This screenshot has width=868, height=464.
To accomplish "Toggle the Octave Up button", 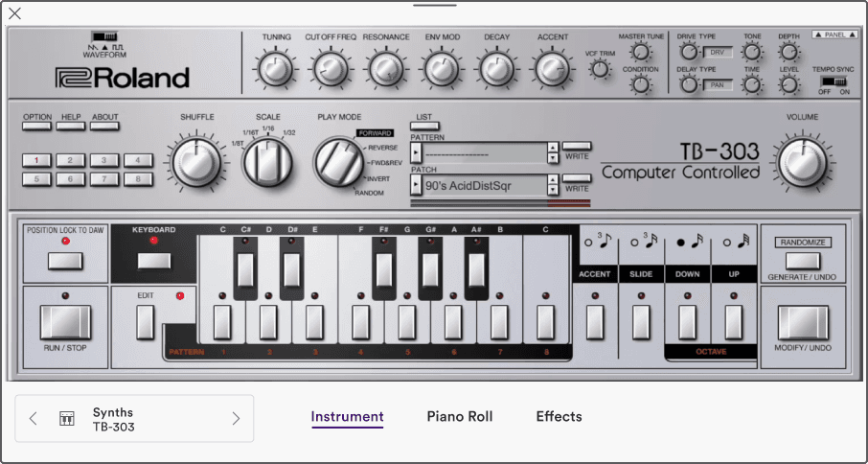I will click(734, 322).
